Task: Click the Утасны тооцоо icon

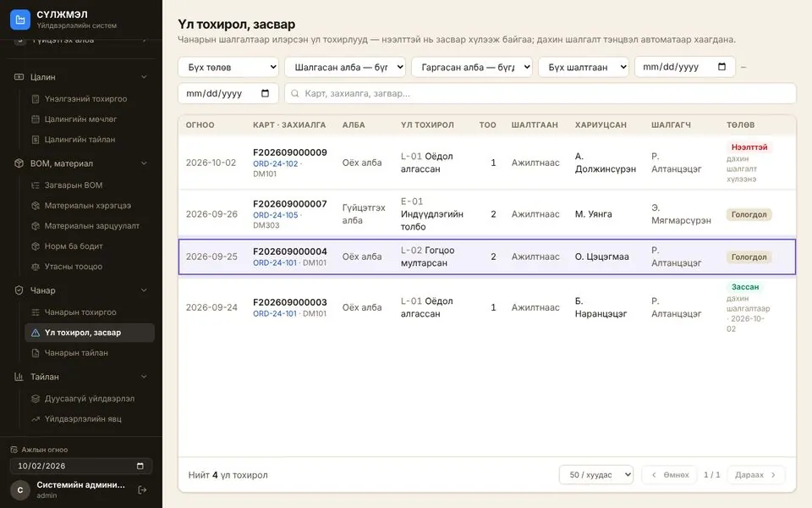Action: point(36,267)
